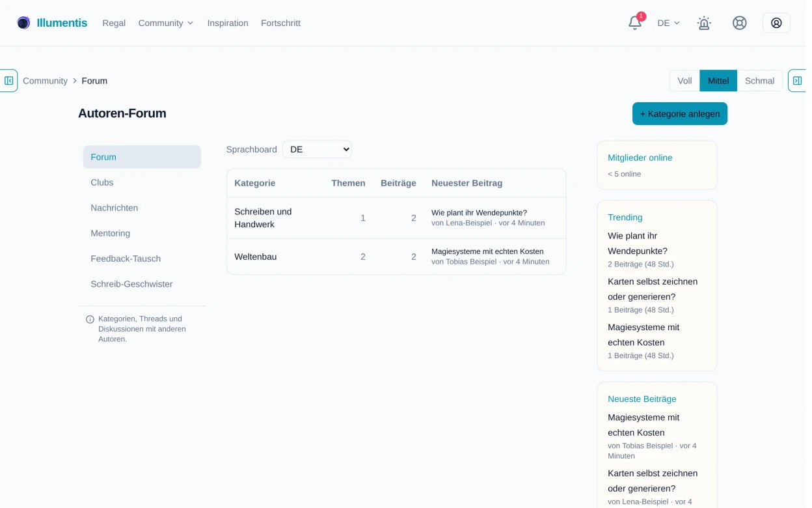Click the Community breadcrumb link
The width and height of the screenshot is (812, 508).
pos(45,81)
